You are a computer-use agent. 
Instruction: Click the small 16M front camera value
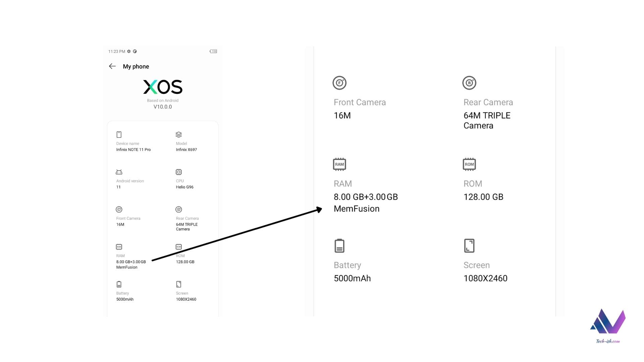point(120,225)
